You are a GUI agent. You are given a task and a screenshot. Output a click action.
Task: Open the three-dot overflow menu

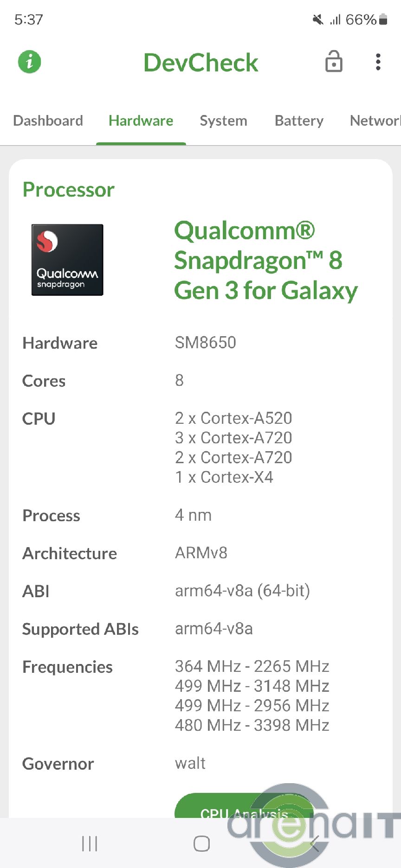pos(378,62)
